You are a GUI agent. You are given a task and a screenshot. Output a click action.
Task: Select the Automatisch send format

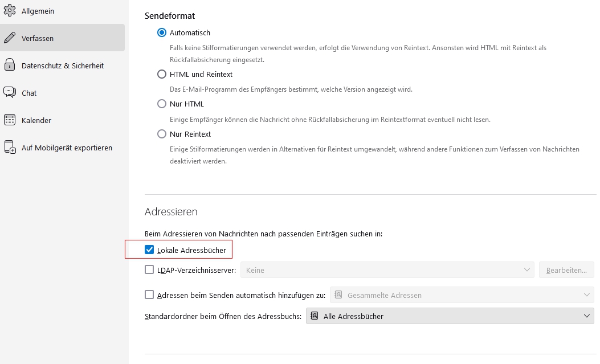162,33
